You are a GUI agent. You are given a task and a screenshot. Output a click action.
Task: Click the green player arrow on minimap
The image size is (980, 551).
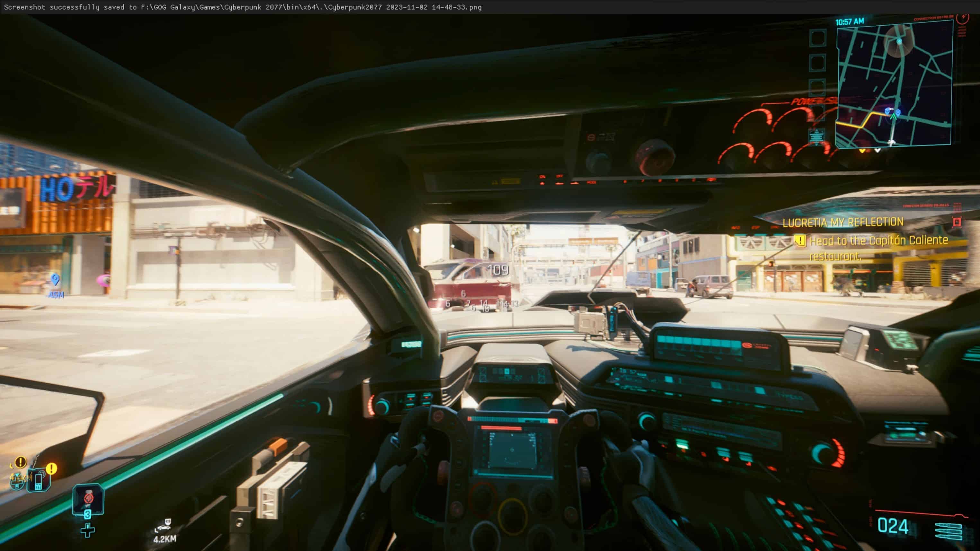point(893,116)
